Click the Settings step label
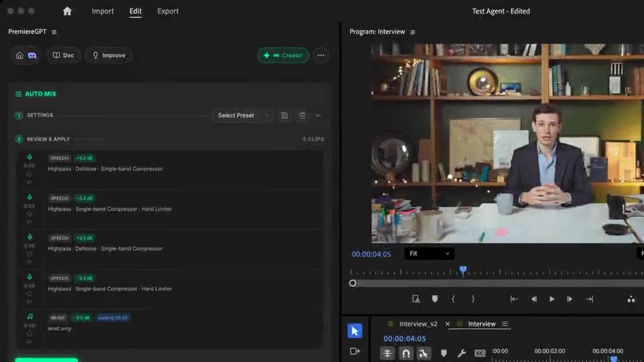 coord(40,115)
